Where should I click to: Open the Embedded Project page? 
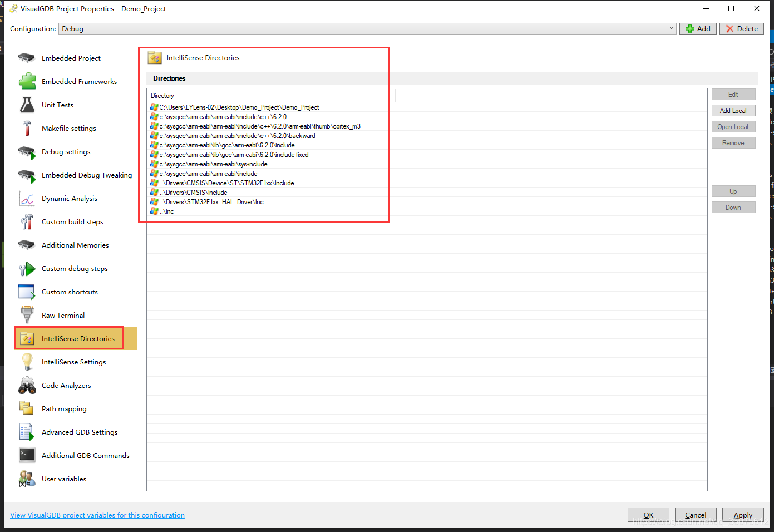[71, 58]
